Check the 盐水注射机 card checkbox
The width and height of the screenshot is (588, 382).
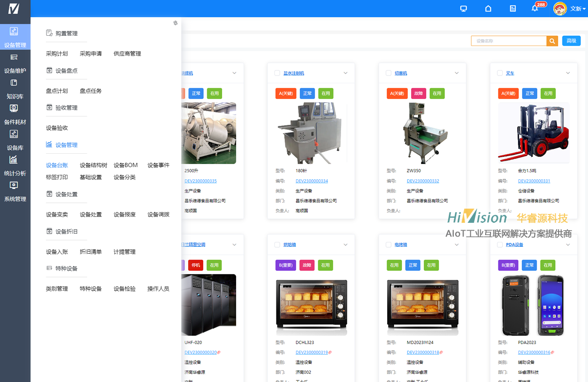coord(277,73)
